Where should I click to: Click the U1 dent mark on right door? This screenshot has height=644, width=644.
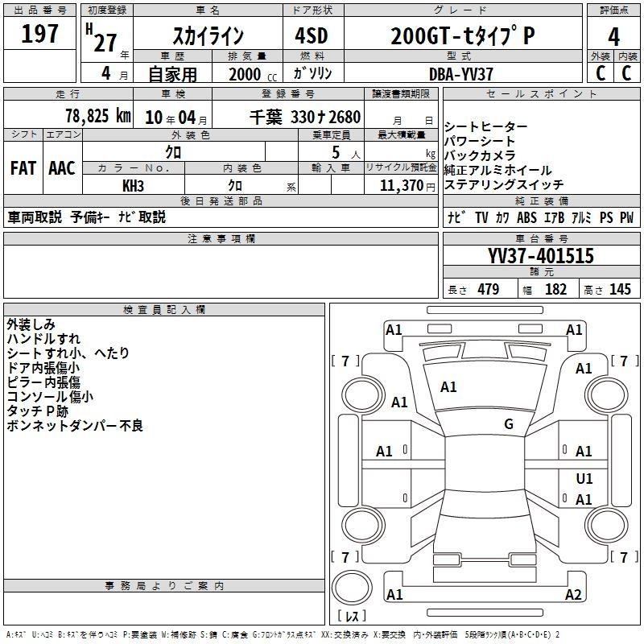coord(584,478)
